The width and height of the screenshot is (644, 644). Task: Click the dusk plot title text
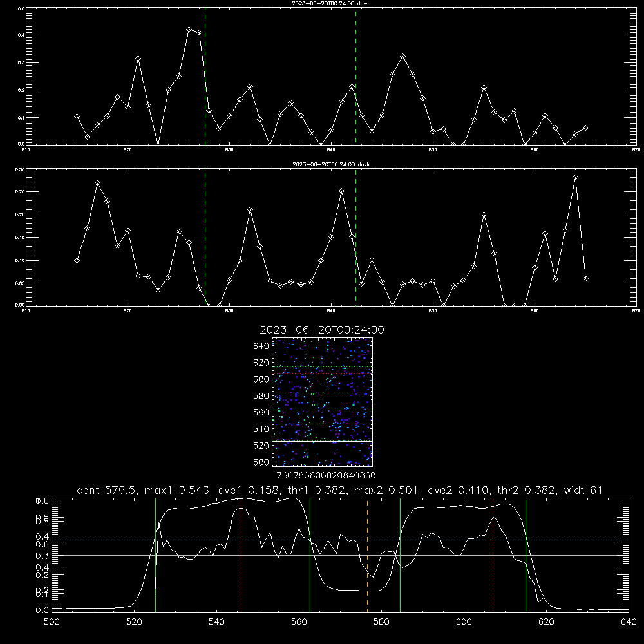tap(331, 164)
